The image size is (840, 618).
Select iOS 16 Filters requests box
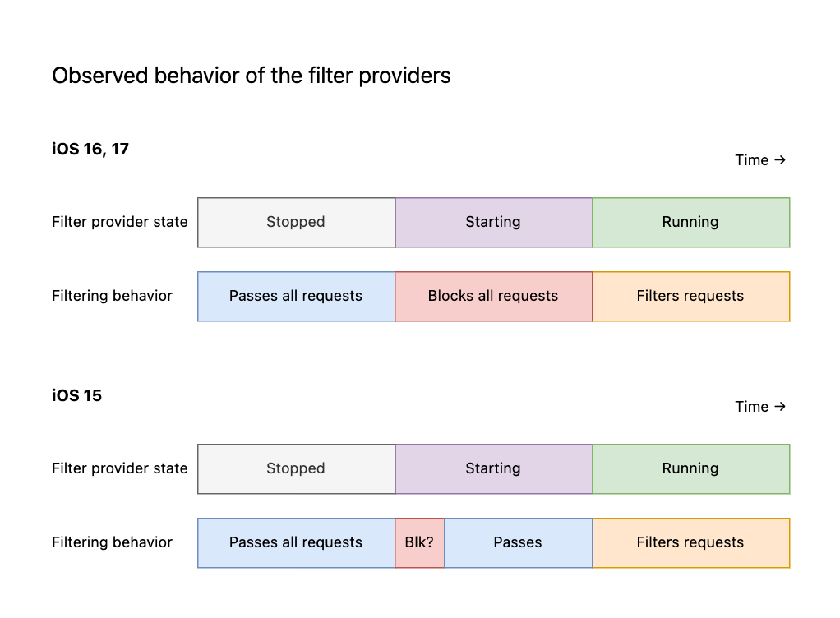(x=691, y=296)
